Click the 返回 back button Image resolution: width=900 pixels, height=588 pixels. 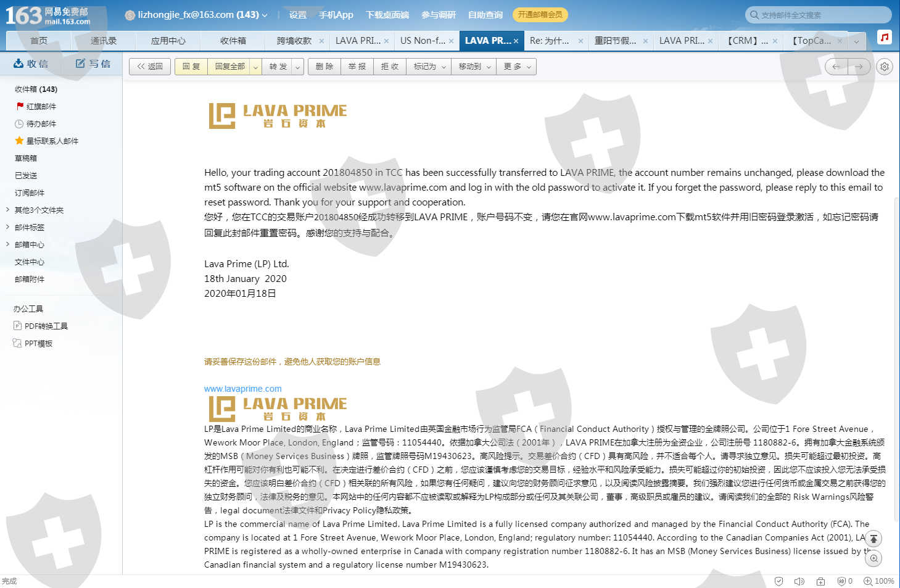click(x=150, y=67)
